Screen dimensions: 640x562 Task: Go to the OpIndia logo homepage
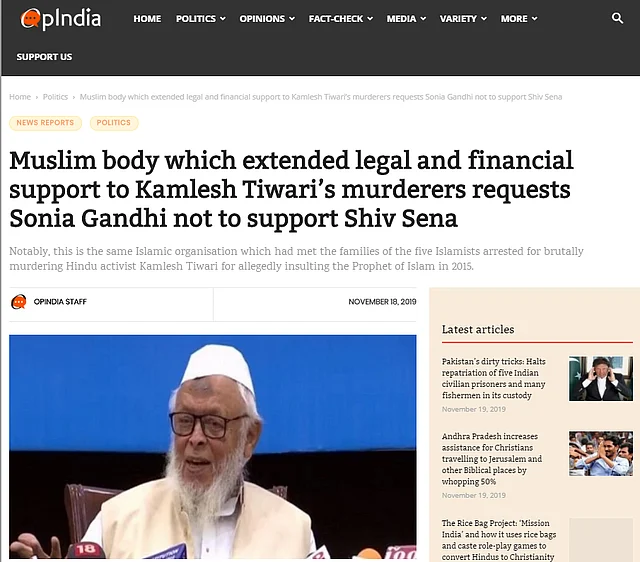60,19
